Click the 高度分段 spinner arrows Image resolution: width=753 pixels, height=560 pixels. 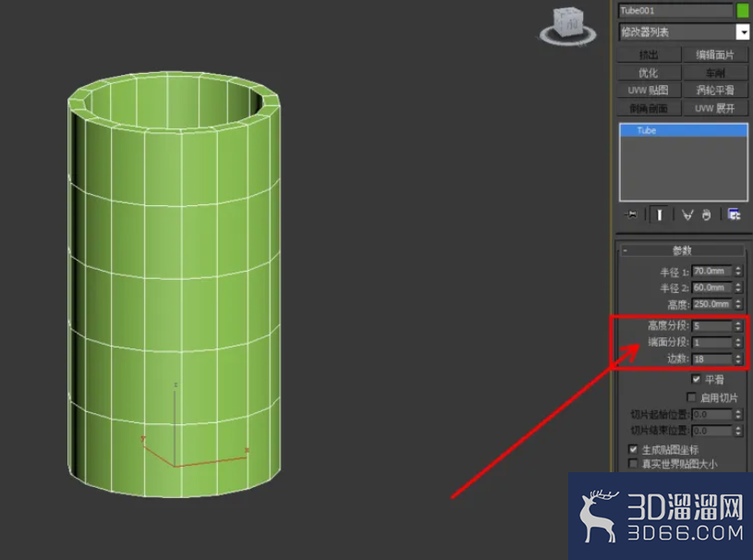click(738, 326)
